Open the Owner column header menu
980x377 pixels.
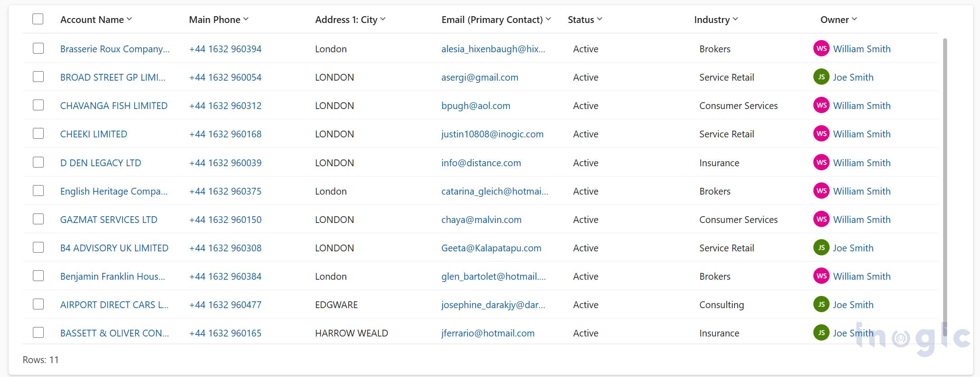click(854, 19)
